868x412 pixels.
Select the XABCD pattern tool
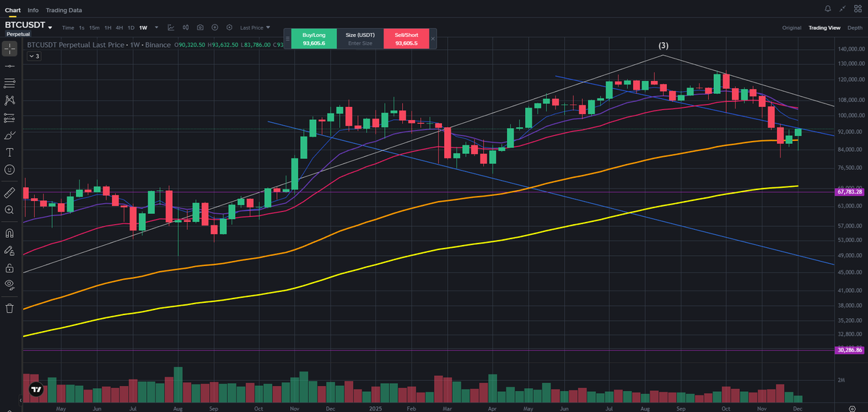click(x=9, y=100)
